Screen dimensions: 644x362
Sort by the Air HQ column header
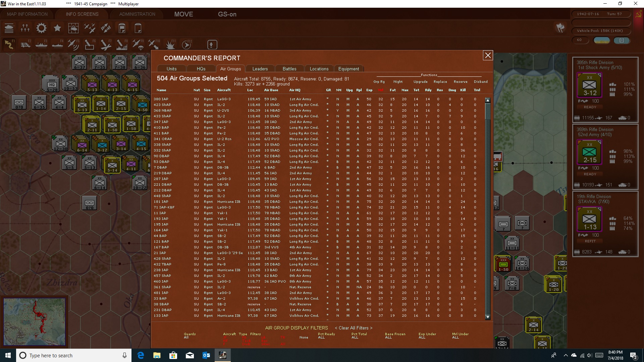tap(295, 90)
